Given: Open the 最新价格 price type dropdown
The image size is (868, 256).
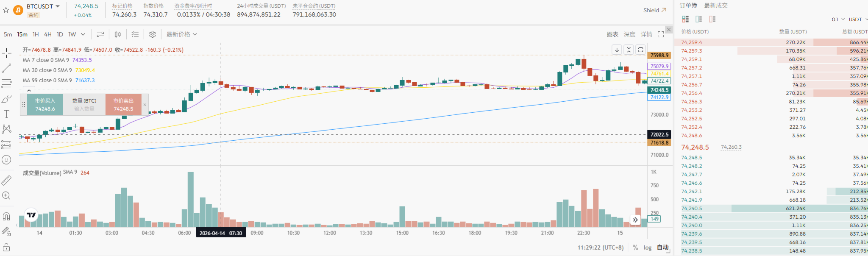Looking at the screenshot, I should tap(181, 34).
